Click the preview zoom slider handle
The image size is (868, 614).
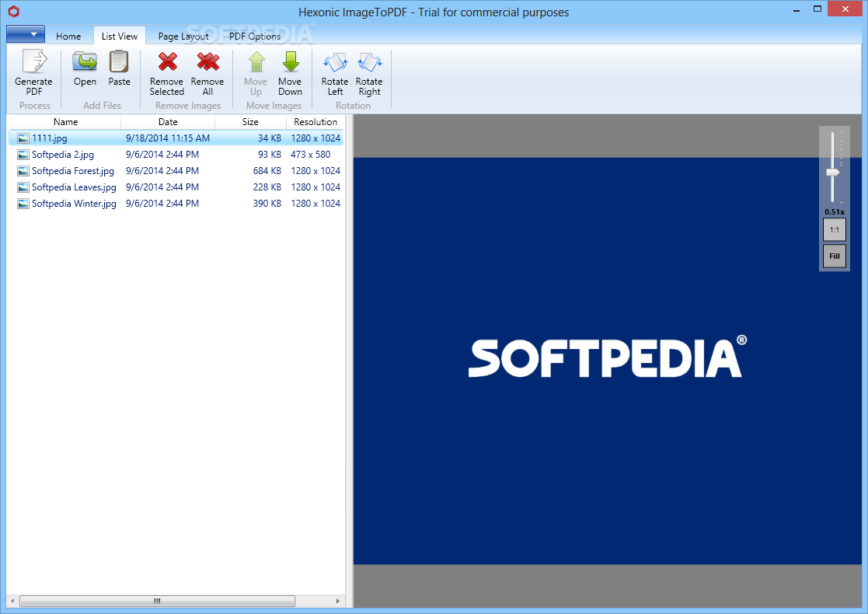[x=832, y=173]
